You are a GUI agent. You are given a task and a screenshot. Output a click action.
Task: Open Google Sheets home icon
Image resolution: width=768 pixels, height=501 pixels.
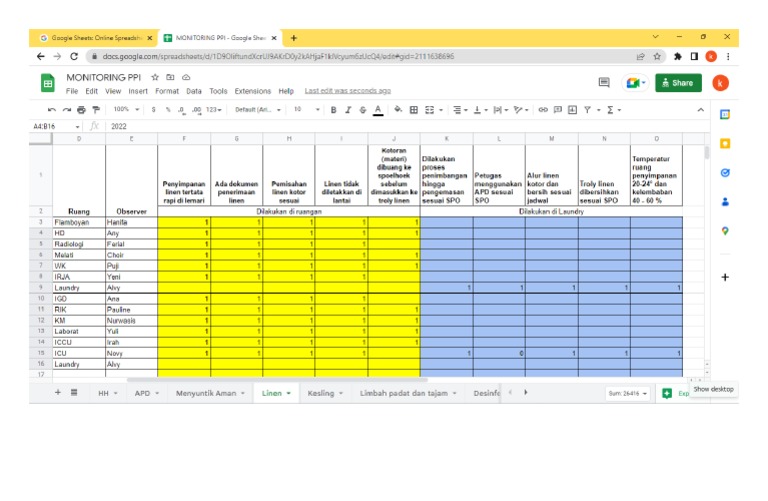[48, 83]
